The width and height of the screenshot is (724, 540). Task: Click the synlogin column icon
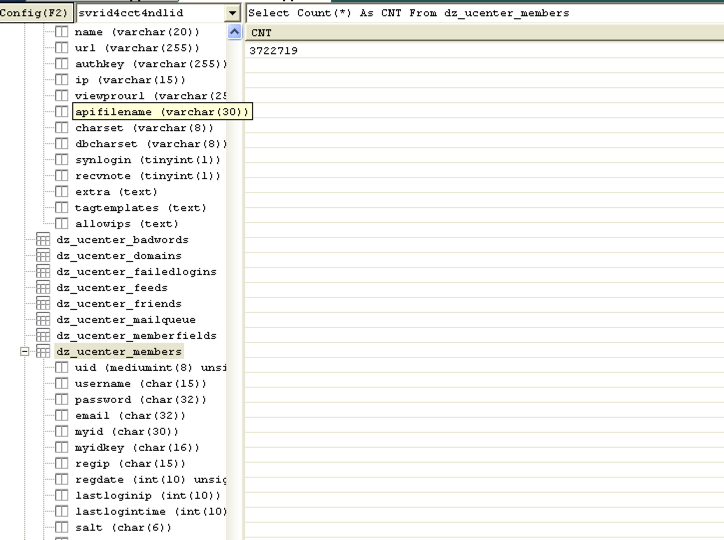(61, 160)
